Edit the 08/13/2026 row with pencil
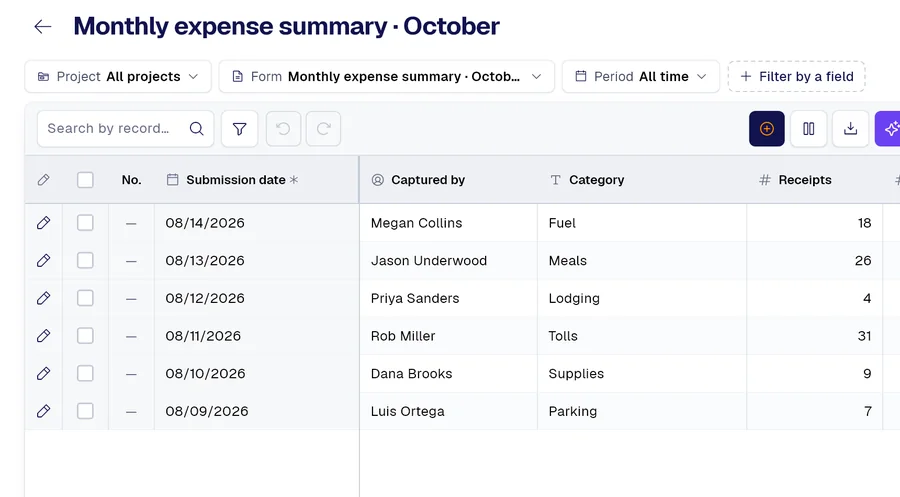900x497 pixels. click(x=44, y=261)
